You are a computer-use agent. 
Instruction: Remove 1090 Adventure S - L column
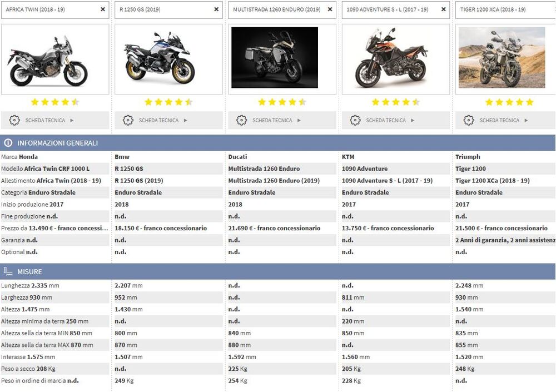coord(443,9)
